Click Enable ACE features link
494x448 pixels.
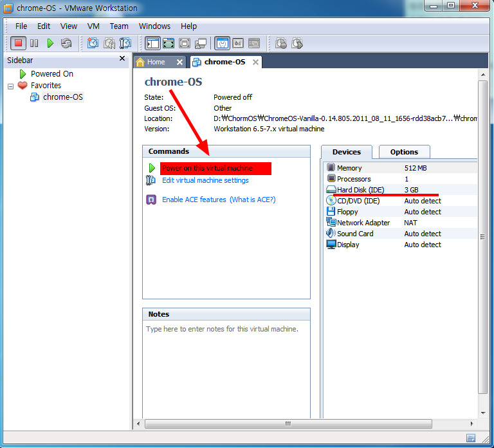tap(194, 200)
